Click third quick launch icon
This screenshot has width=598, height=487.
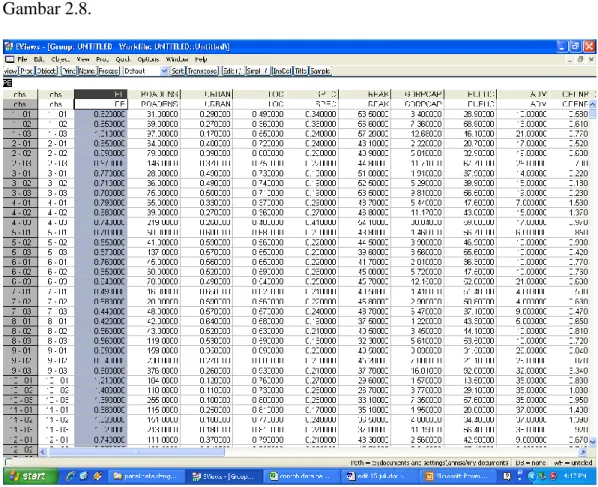coord(97,476)
